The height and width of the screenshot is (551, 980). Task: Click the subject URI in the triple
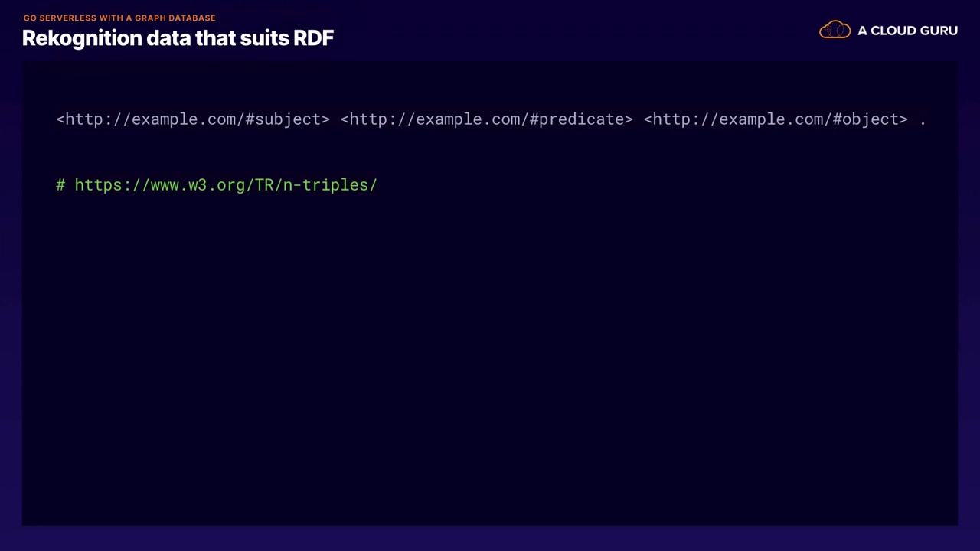193,119
